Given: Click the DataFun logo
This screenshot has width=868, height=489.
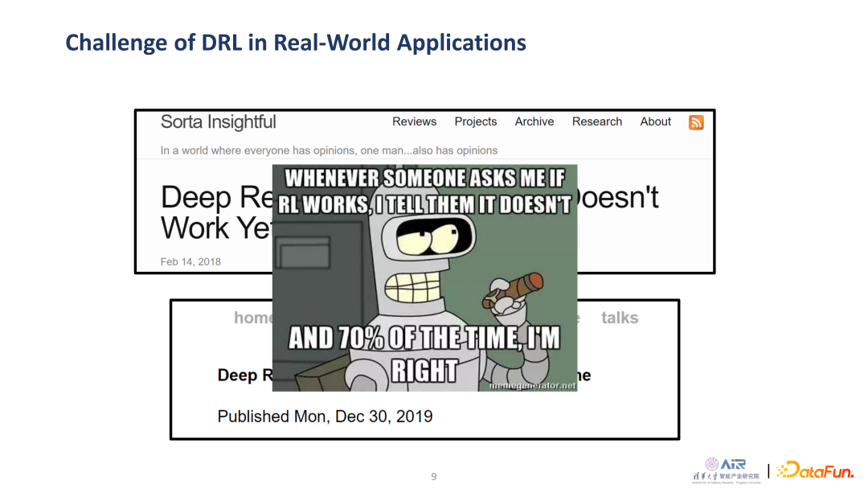Looking at the screenshot, I should (814, 471).
